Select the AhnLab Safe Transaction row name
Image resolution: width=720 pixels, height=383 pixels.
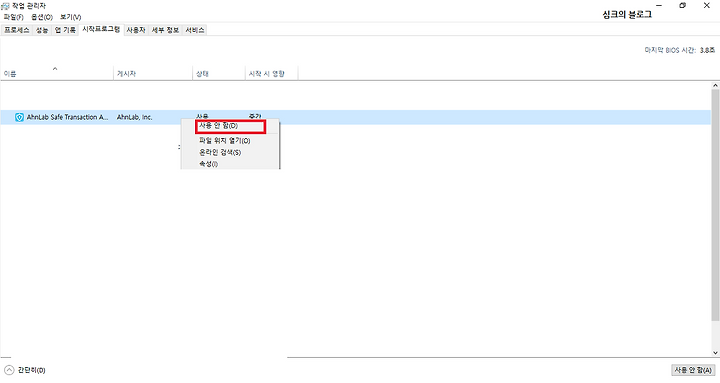[x=68, y=117]
